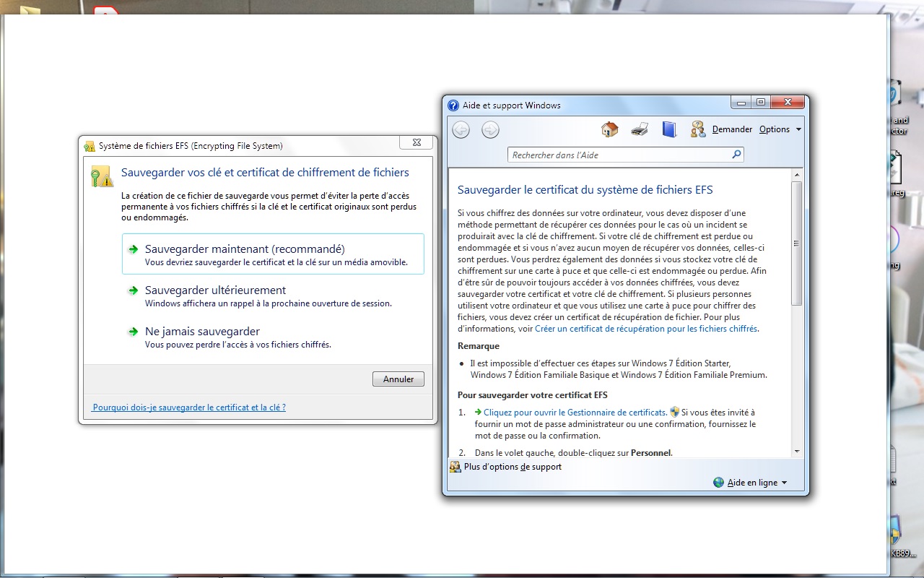Maximize the Aide et support Windows window
Viewport: 924px width, 578px height.
(760, 103)
